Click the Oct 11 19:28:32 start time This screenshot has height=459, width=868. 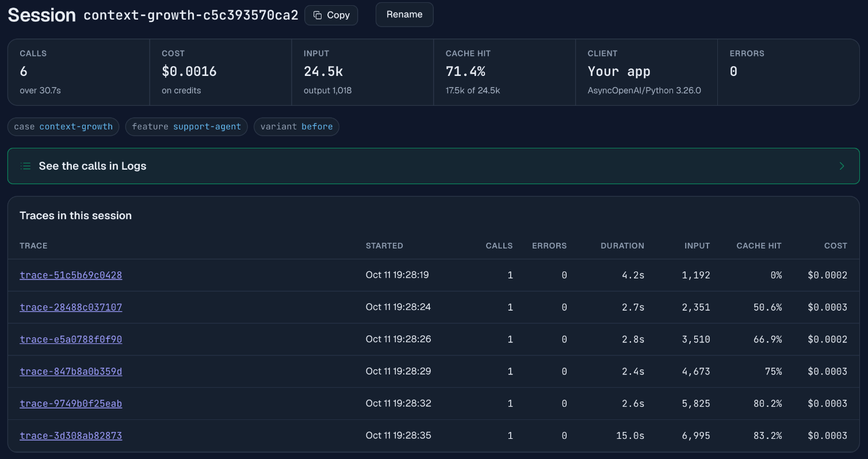click(398, 404)
